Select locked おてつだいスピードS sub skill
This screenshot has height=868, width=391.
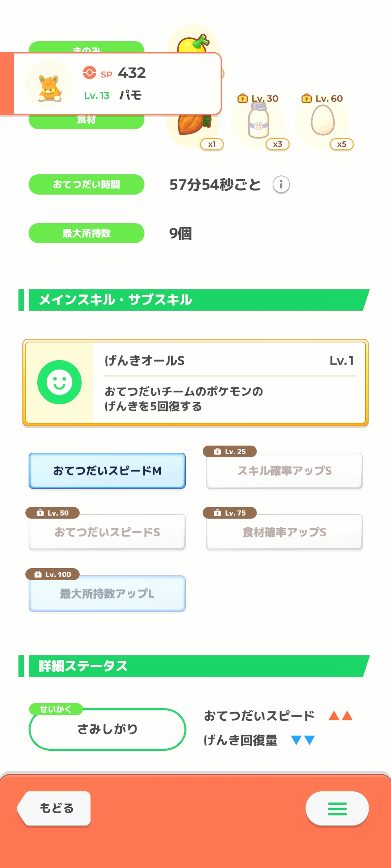[x=107, y=532]
